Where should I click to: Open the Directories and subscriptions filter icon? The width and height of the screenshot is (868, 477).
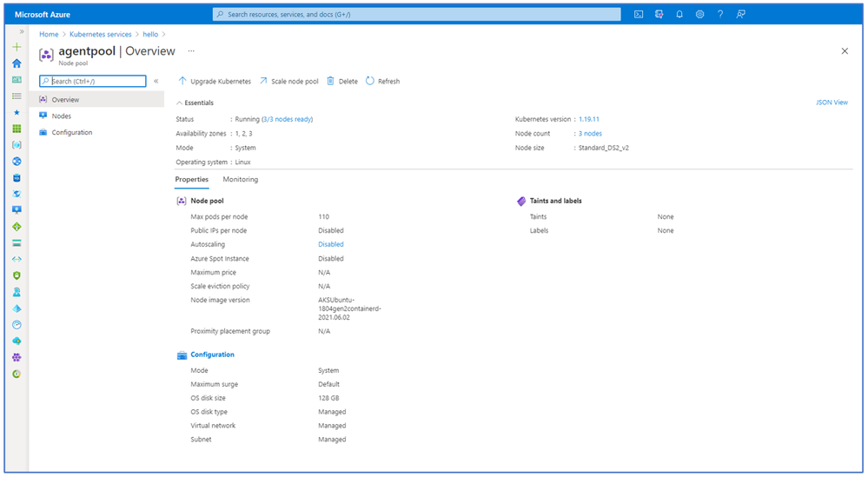659,15
